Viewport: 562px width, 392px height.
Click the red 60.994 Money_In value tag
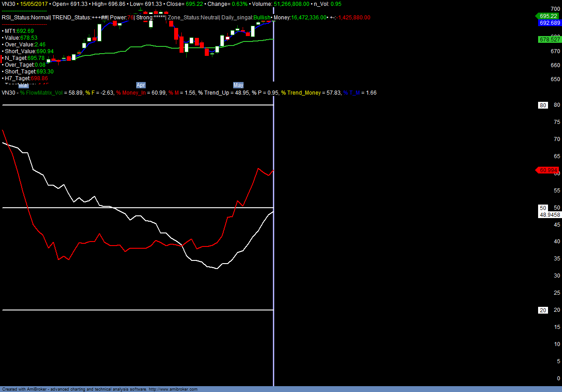click(x=548, y=170)
